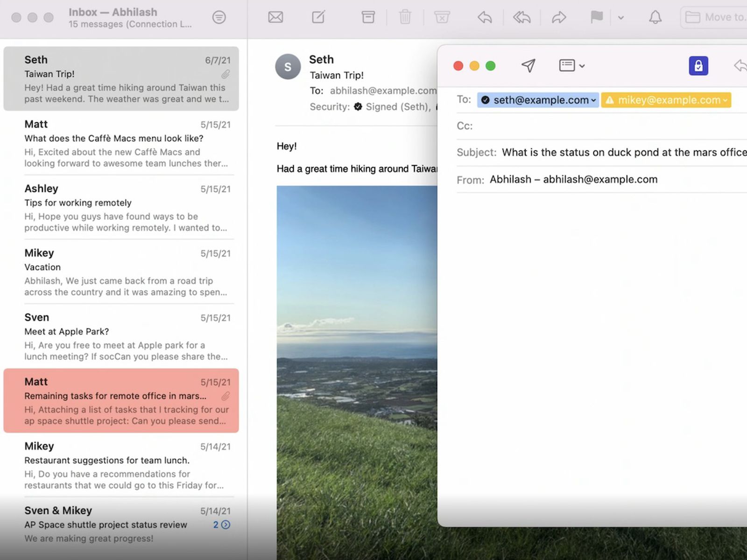
Task: Click the Get Mail envelope icon
Action: (x=275, y=18)
